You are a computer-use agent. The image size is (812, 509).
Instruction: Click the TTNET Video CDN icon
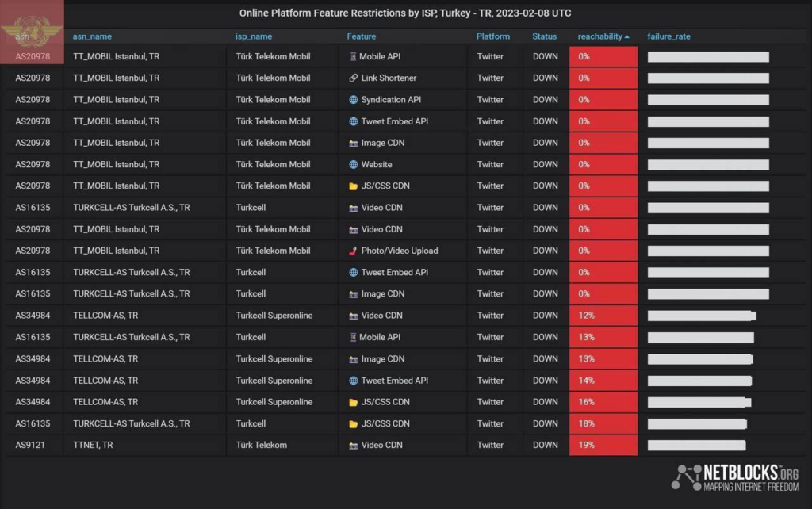[354, 446]
